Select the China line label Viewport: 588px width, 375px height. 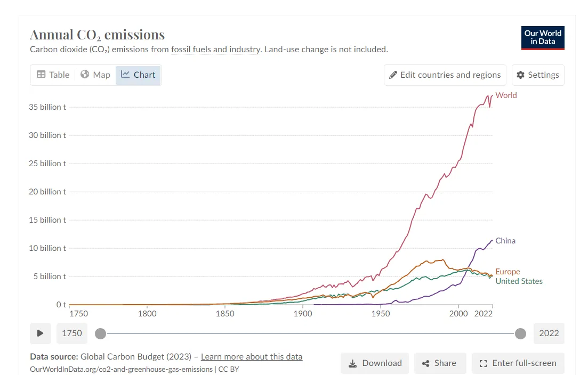click(x=505, y=241)
